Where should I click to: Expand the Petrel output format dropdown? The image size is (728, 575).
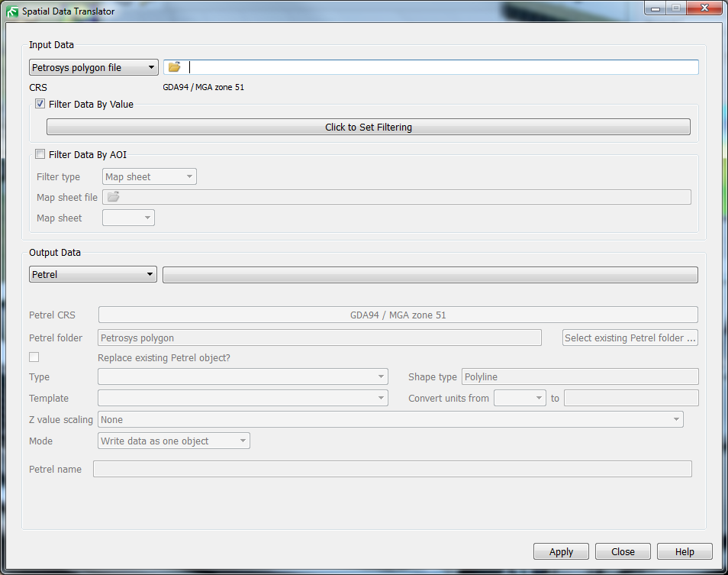click(x=93, y=274)
